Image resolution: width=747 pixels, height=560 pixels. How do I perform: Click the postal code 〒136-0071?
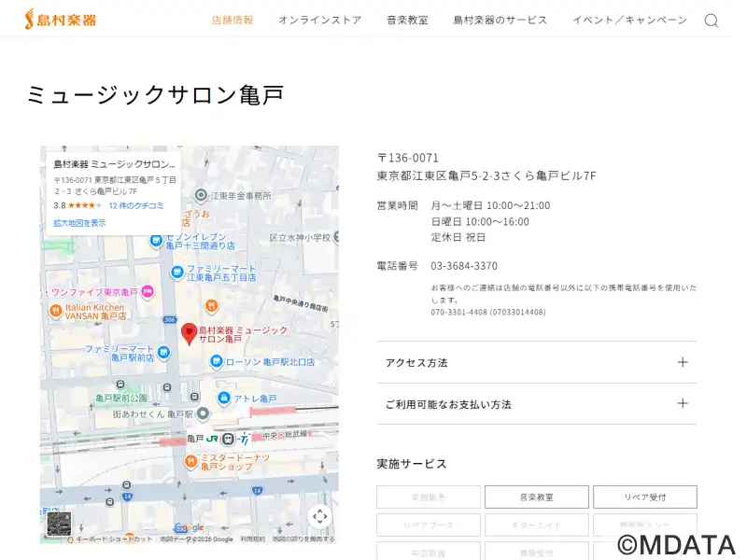(x=408, y=158)
